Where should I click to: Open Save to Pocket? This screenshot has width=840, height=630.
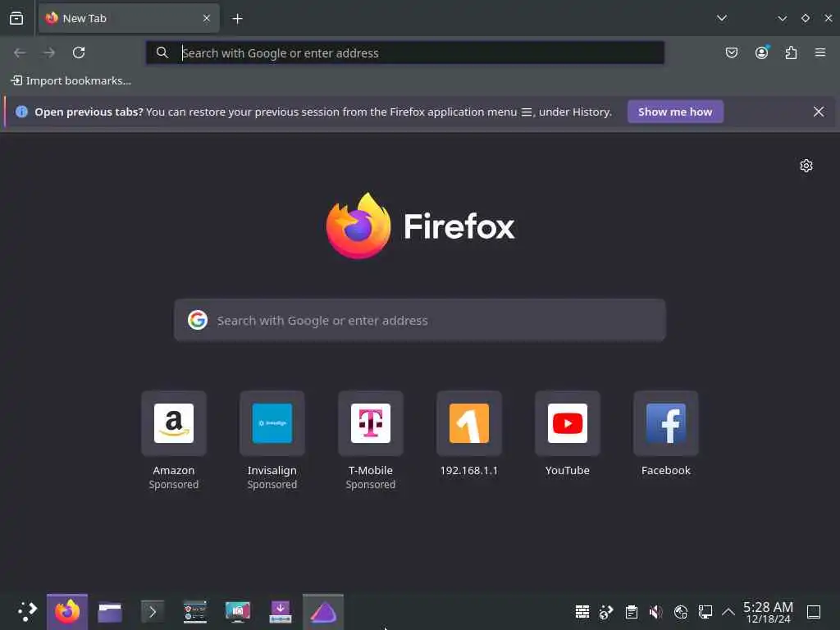coord(732,52)
